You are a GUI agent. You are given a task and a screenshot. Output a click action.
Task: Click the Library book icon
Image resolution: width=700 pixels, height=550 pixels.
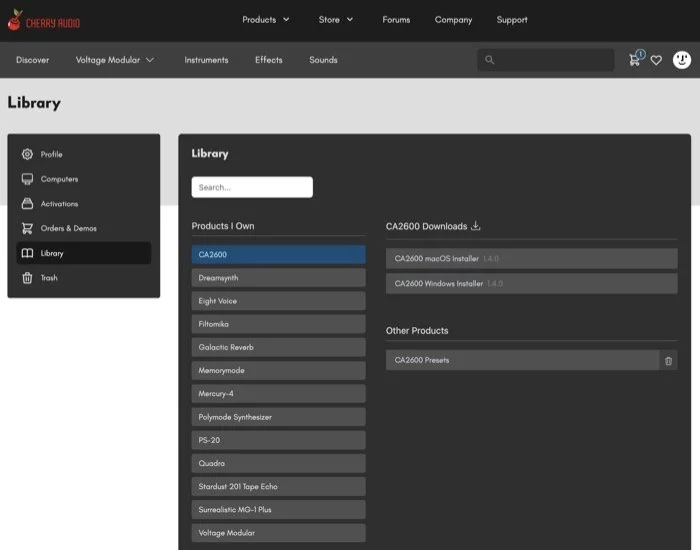[x=27, y=253]
